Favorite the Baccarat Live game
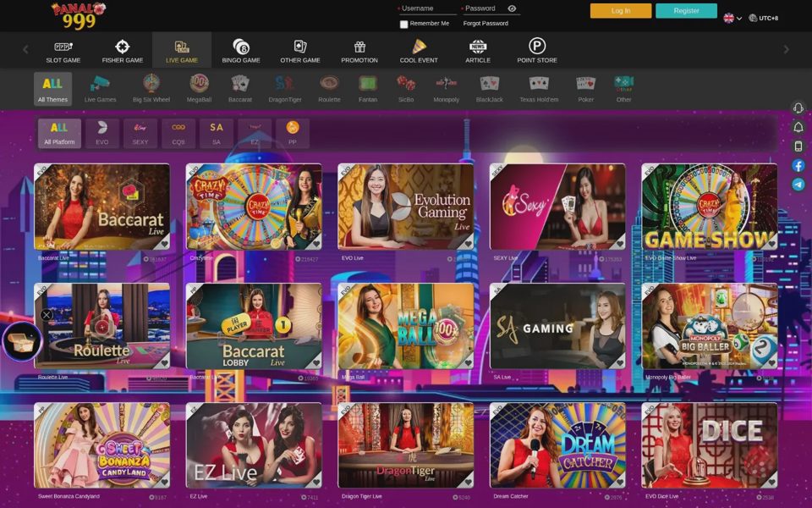The height and width of the screenshot is (508, 812). click(163, 243)
